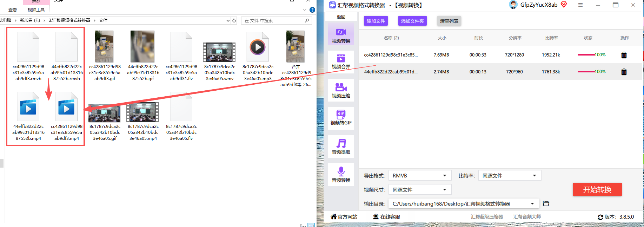This screenshot has height=227, width=644.
Task: Expand the 比特率 同源文件 dropdown
Action: coord(510,176)
